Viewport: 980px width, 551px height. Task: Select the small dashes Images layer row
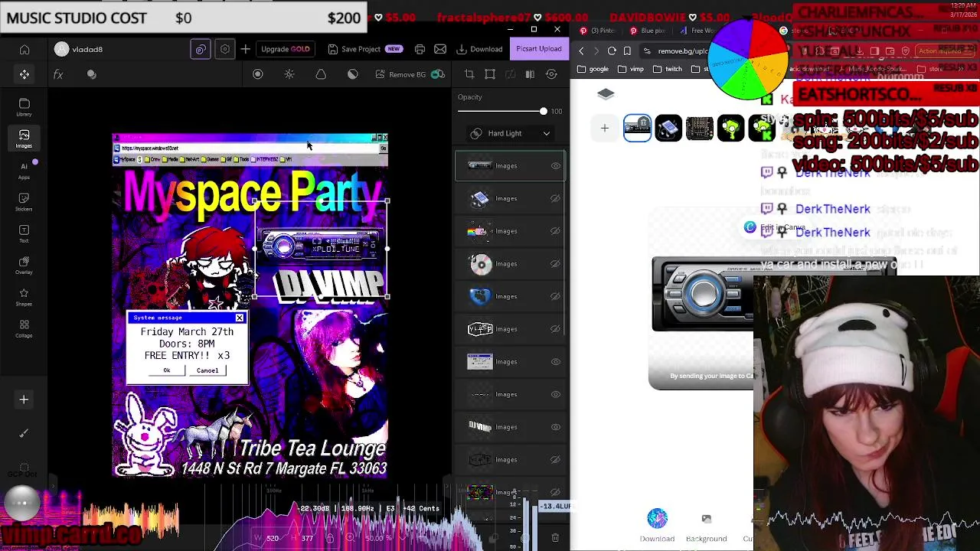coord(510,394)
